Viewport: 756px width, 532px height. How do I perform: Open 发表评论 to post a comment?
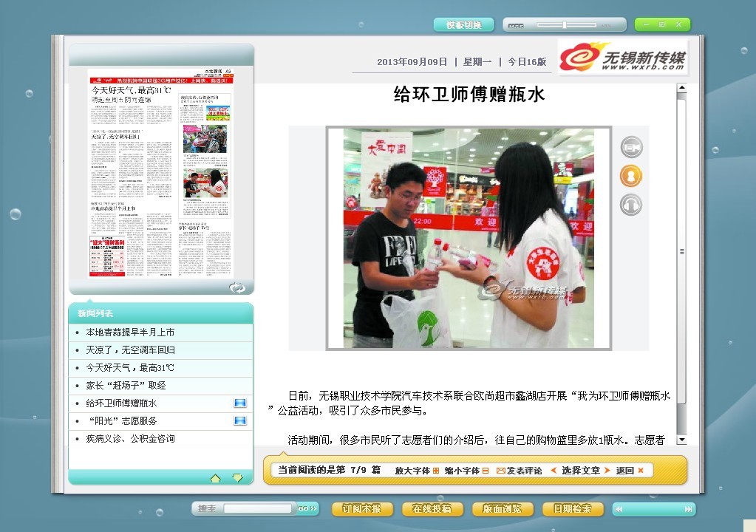tap(519, 471)
